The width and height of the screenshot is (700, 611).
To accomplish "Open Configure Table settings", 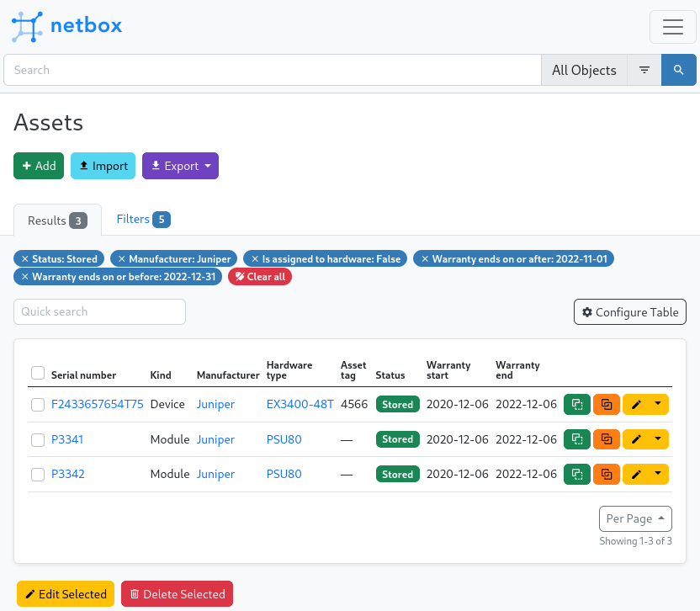I will coord(630,311).
